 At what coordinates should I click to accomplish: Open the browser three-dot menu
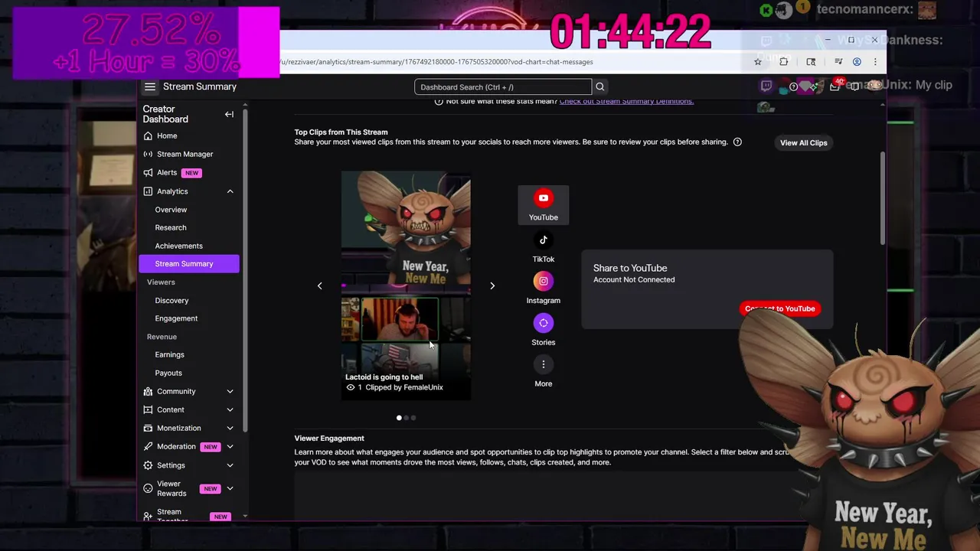click(x=875, y=62)
